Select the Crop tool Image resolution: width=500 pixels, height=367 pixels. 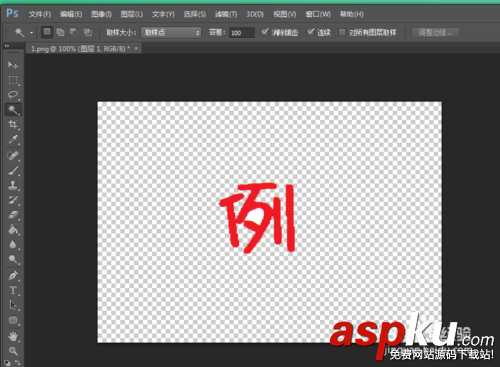pos(13,125)
